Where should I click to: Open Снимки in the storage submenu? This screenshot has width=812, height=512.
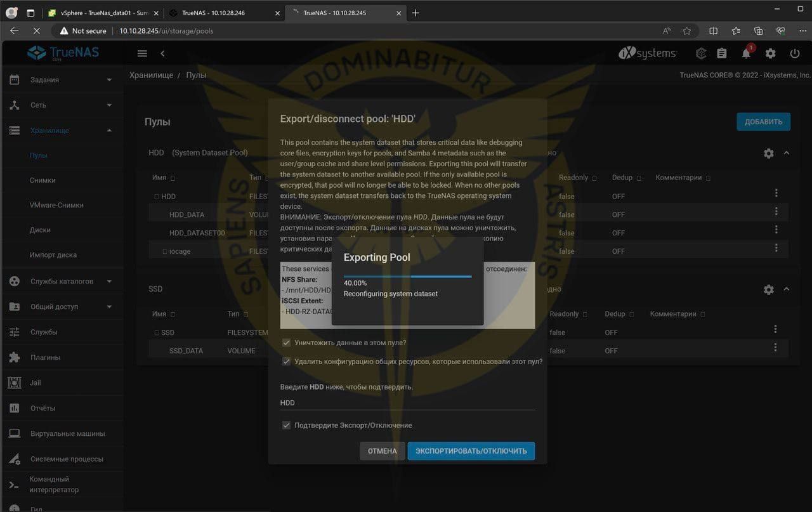[43, 180]
